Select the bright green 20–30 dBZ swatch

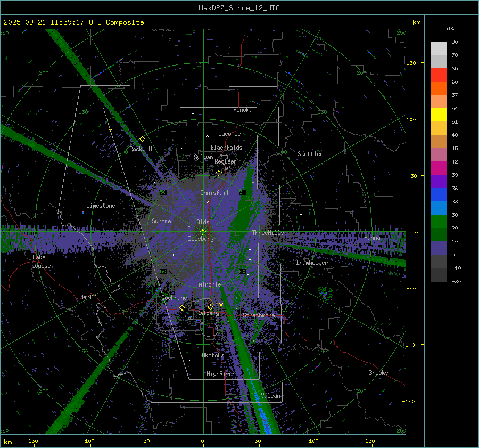pos(439,222)
